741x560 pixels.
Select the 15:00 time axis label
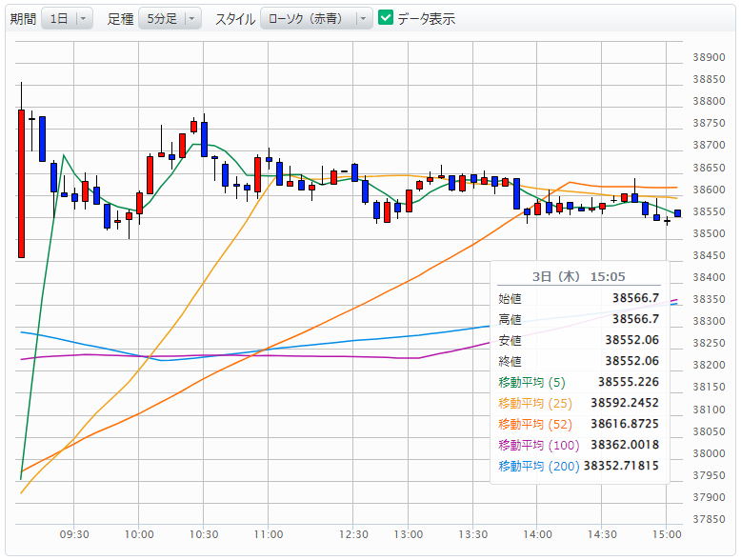668,534
